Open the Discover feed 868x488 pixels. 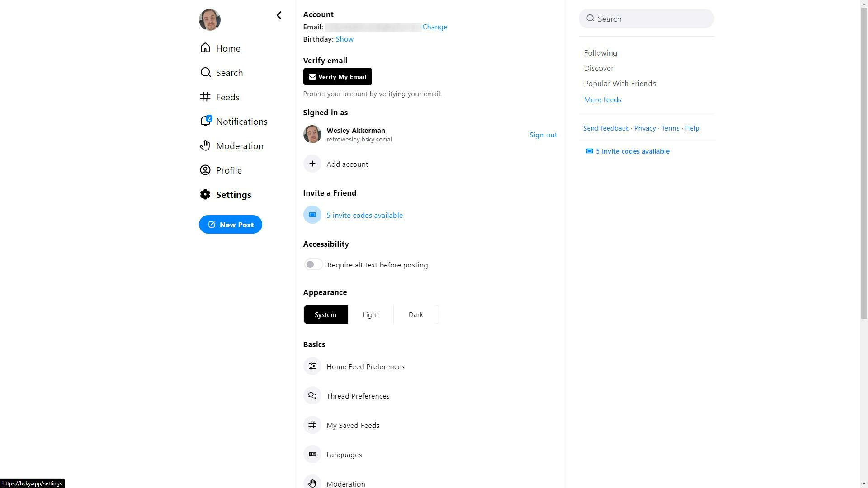(x=598, y=68)
